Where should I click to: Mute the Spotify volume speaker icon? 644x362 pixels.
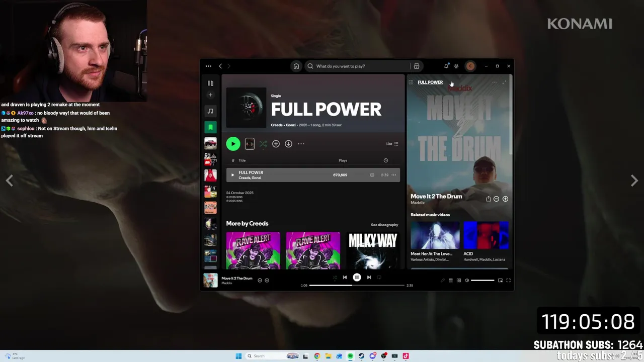tap(467, 281)
